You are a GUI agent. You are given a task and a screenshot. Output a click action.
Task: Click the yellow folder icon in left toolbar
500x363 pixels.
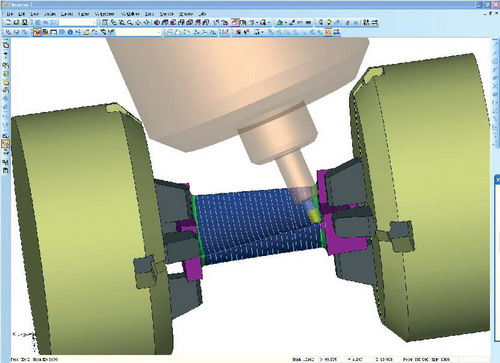(x=6, y=82)
